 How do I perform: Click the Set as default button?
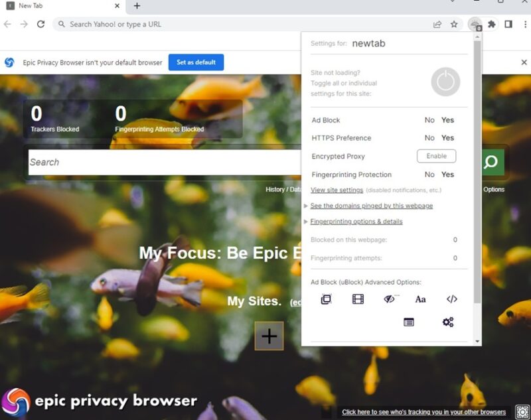(x=196, y=62)
